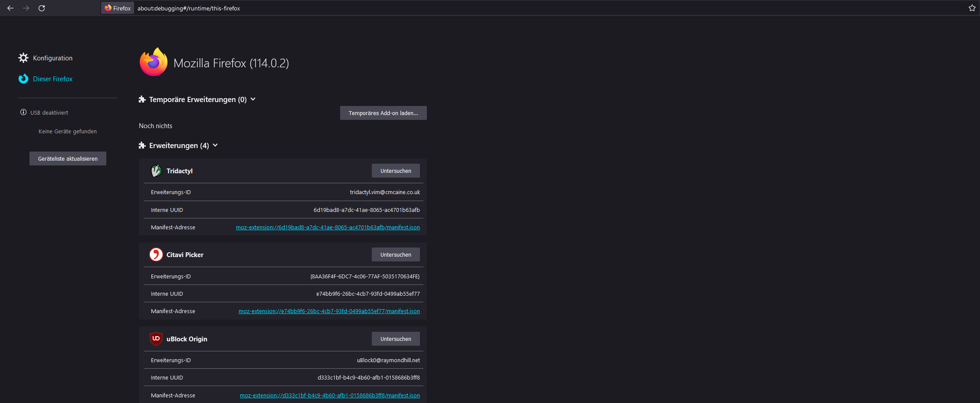Click the Noch nichts text
This screenshot has width=980, height=403.
click(x=155, y=126)
